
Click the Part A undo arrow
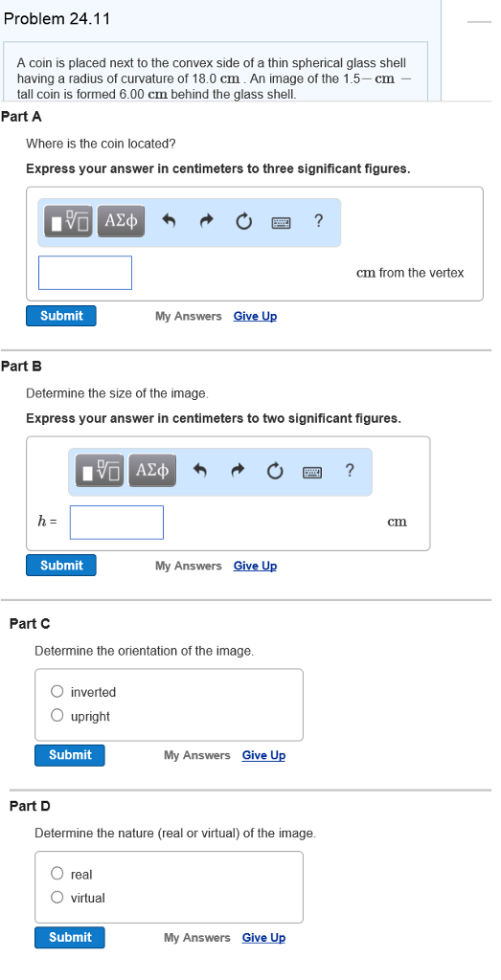point(169,221)
